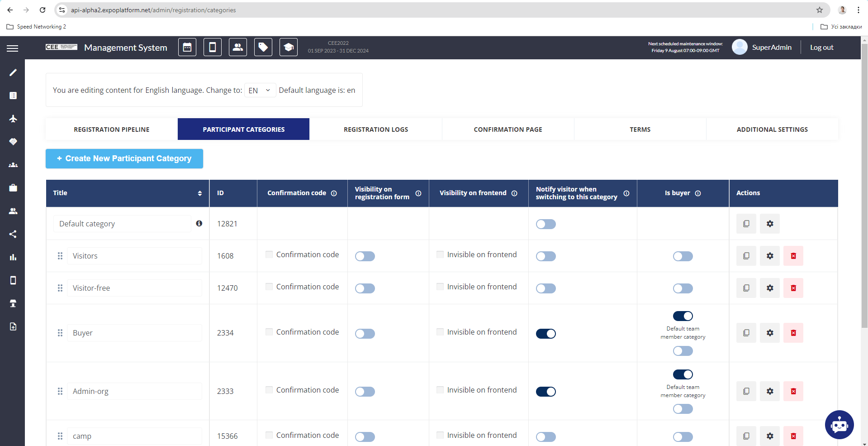
Task: Show info tooltip for Confirmation code column
Action: [x=334, y=193]
